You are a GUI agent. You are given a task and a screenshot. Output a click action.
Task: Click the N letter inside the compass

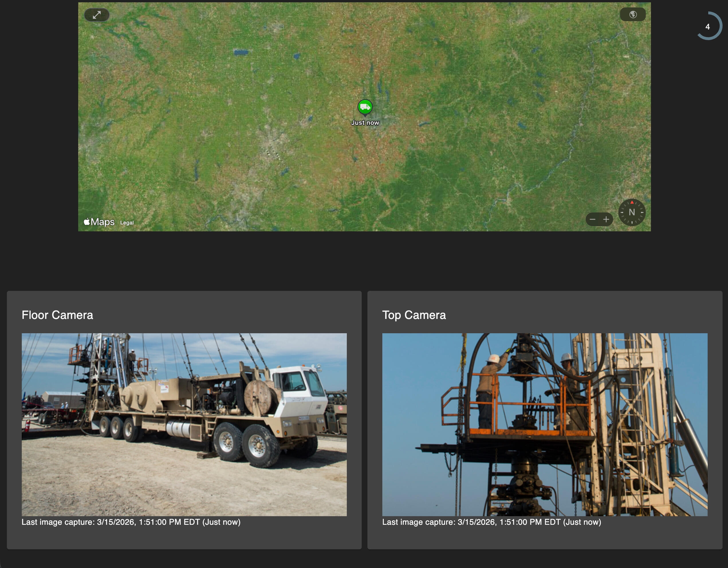632,212
